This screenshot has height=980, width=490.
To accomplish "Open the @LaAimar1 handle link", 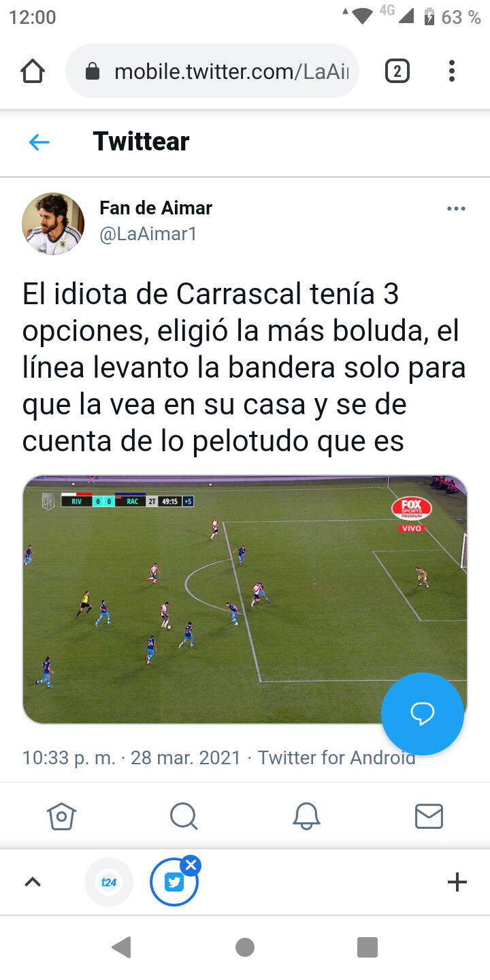I will (x=148, y=234).
